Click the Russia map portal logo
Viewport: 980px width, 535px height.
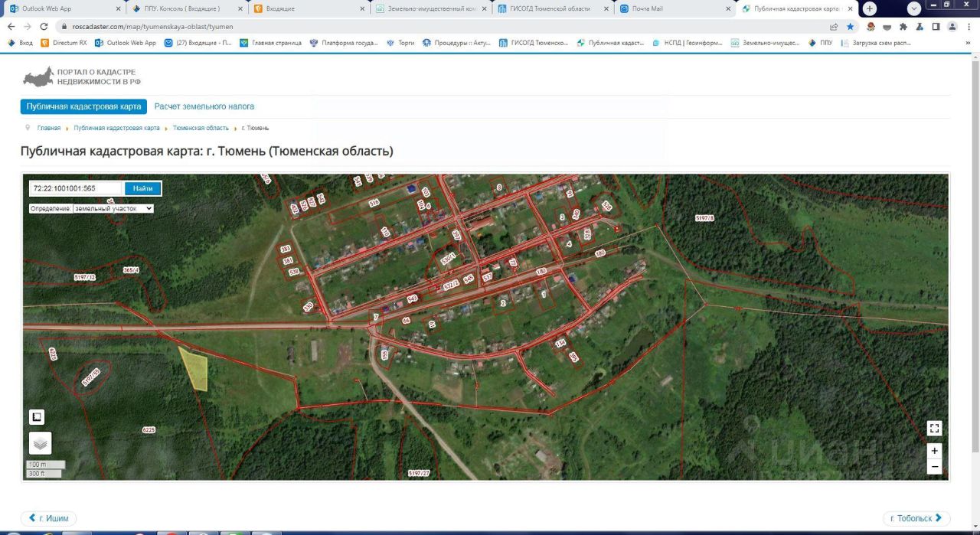point(38,76)
